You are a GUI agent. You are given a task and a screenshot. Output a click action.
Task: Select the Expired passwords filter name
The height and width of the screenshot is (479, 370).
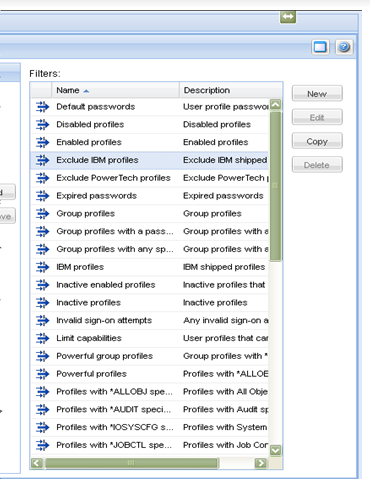96,196
